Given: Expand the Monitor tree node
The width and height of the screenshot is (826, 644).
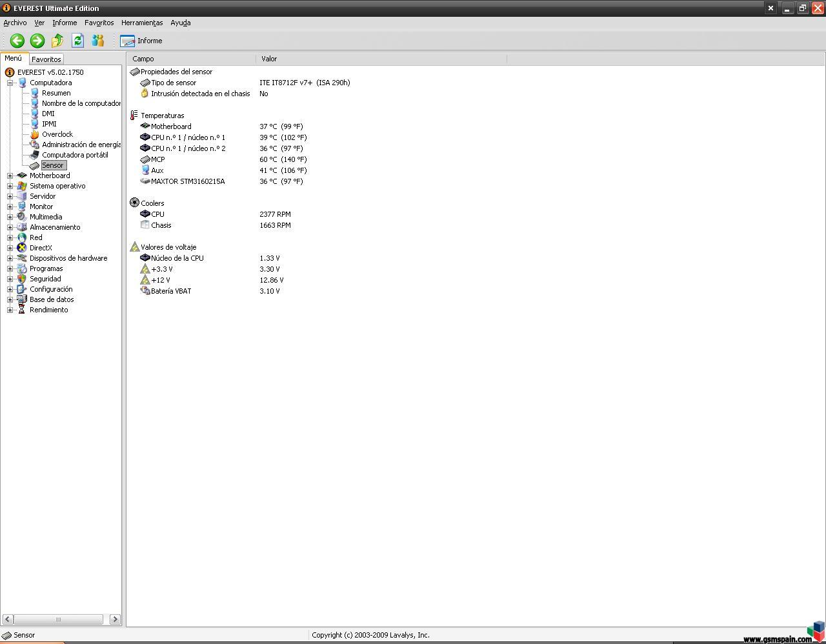Looking at the screenshot, I should (10, 206).
